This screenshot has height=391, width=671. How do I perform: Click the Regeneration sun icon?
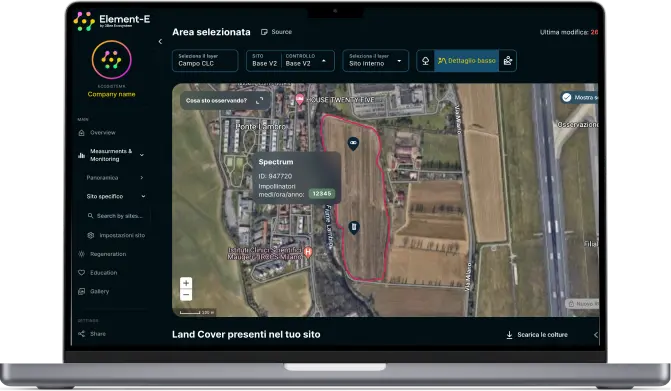[x=81, y=254]
